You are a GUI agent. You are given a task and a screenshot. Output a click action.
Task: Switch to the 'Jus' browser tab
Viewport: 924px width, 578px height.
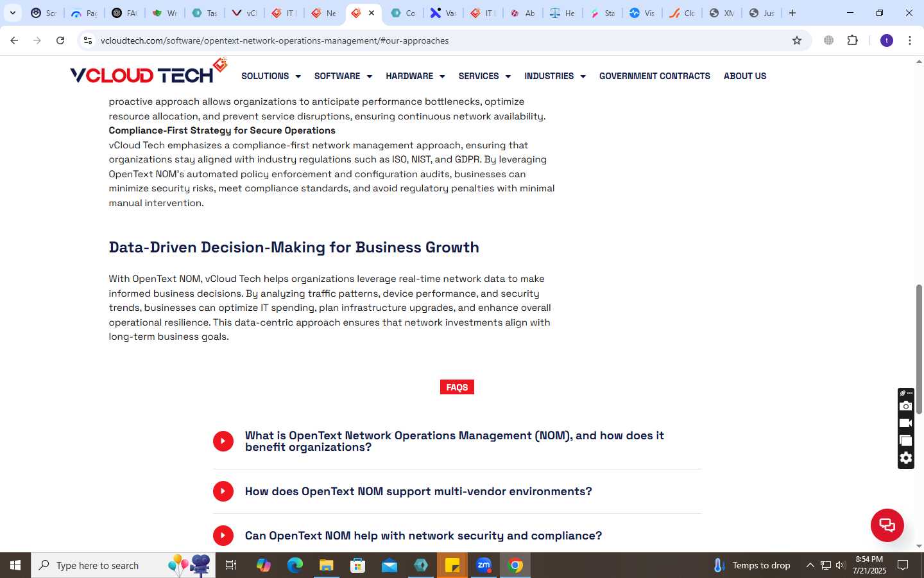(x=762, y=13)
